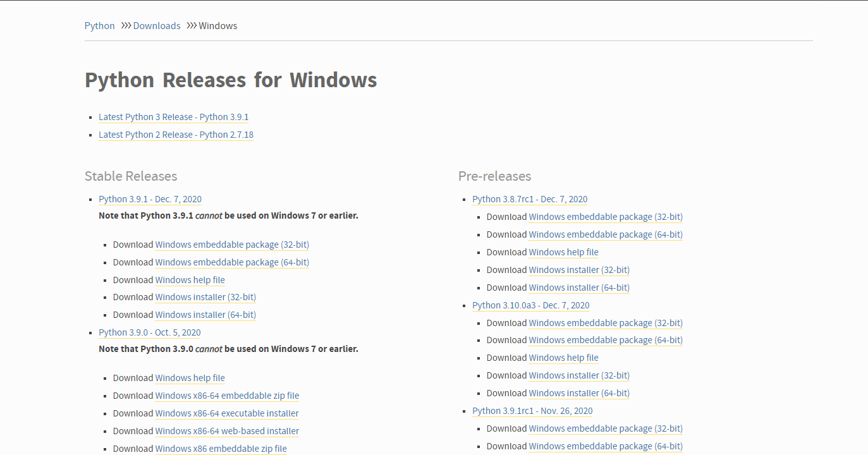Open the Python 3.10.0a3 - Dec. 7, 2020 pre-release
This screenshot has width=868, height=455.
(531, 305)
